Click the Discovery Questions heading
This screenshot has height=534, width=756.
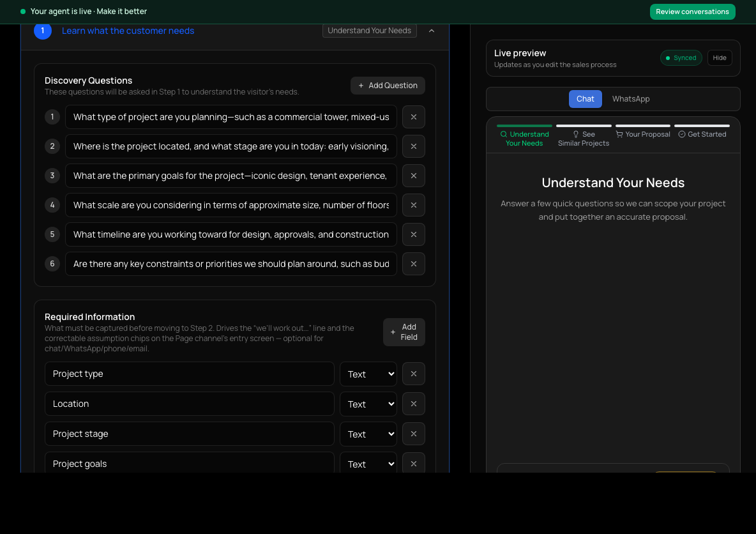coord(88,80)
